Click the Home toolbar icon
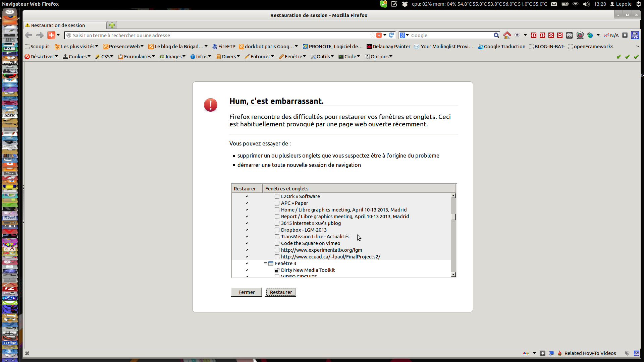This screenshot has height=362, width=644. click(x=507, y=35)
